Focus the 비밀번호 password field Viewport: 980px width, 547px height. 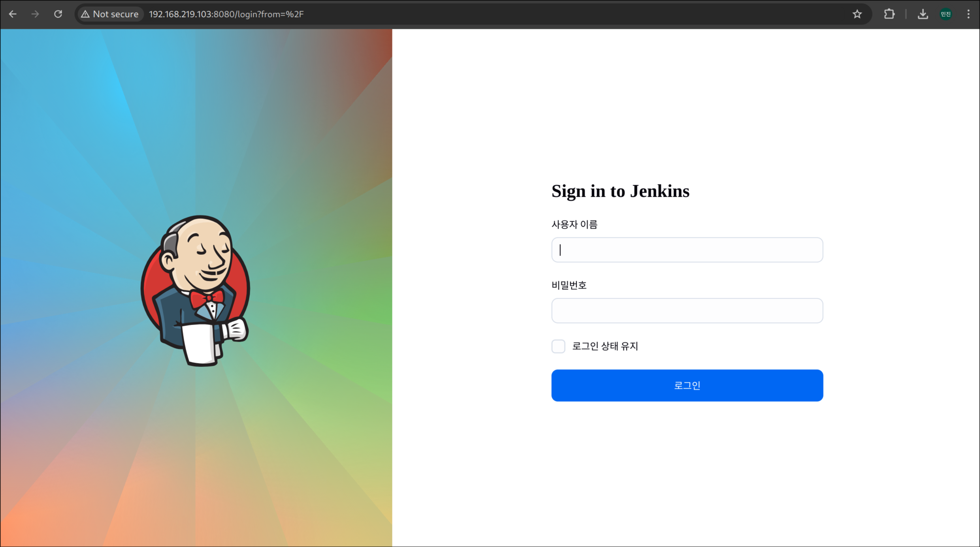687,310
